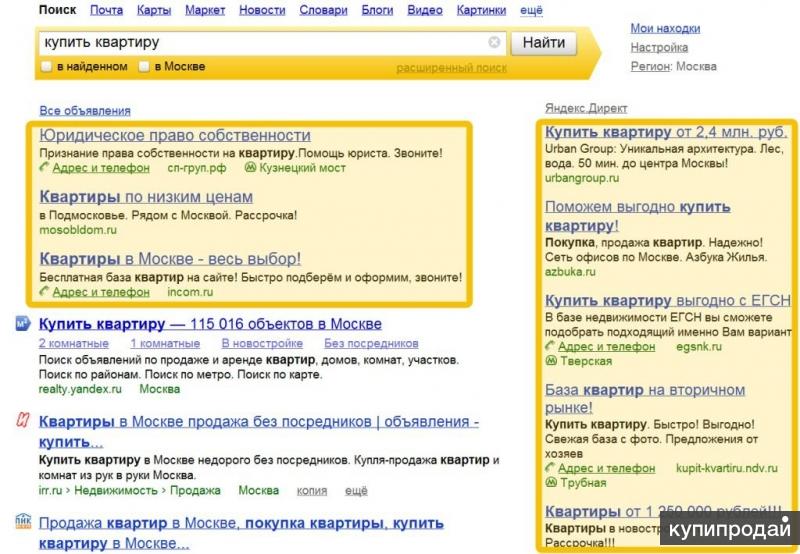The width and height of the screenshot is (800, 554).
Task: Open the realty.yandex.ru result favicon
Action: (x=23, y=323)
